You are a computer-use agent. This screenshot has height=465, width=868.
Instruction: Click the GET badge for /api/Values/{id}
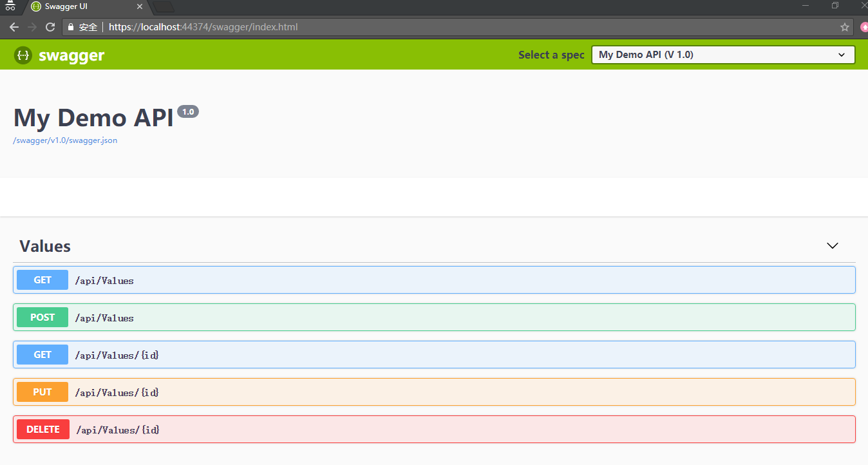[42, 355]
